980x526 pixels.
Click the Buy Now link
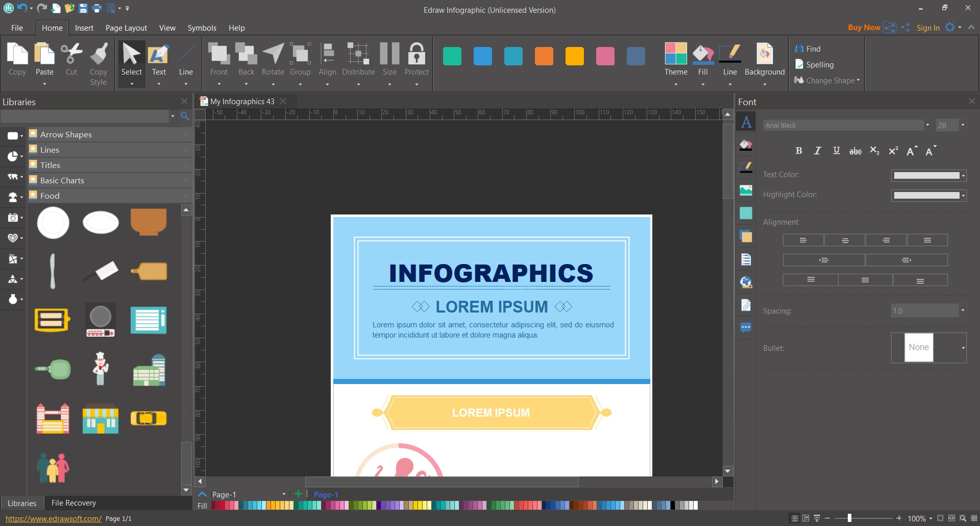(x=864, y=28)
